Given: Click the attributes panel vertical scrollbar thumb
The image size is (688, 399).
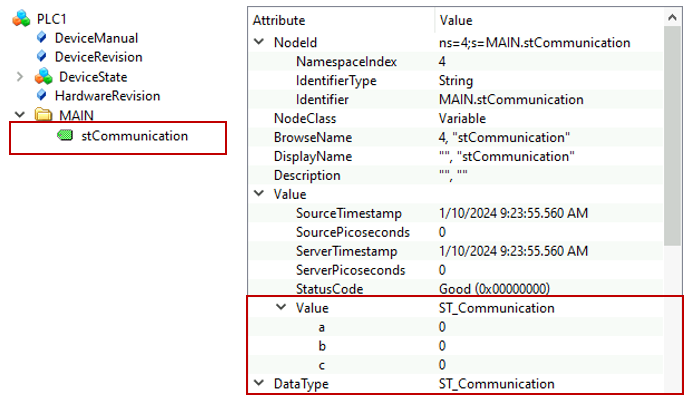Looking at the screenshot, I should pyautogui.click(x=672, y=136).
